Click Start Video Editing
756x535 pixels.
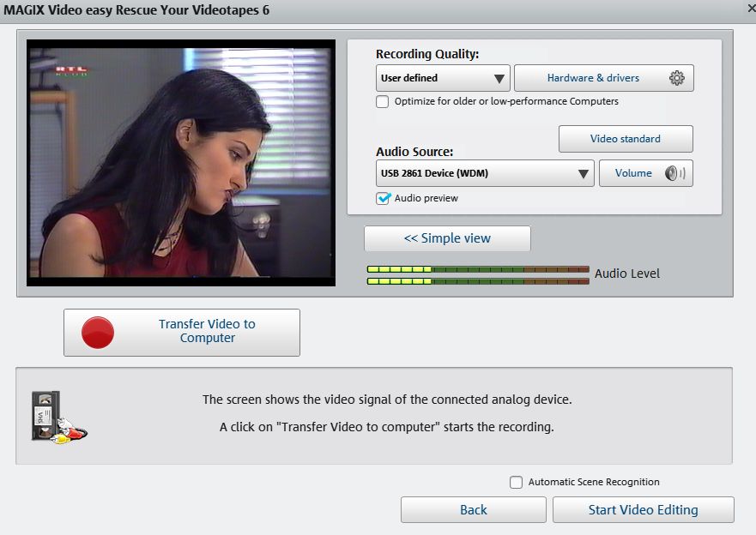pos(644,509)
